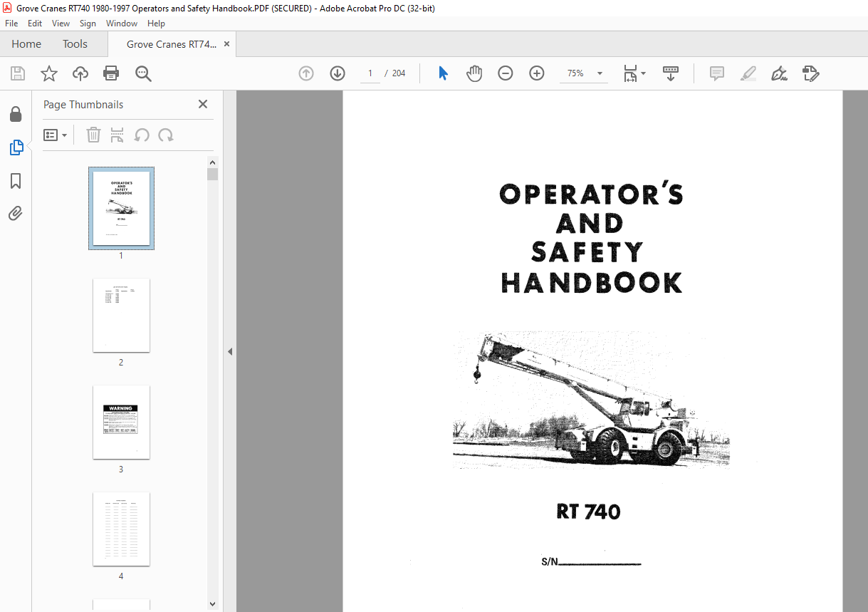Click the total page count 204
868x612 pixels.
click(x=399, y=73)
